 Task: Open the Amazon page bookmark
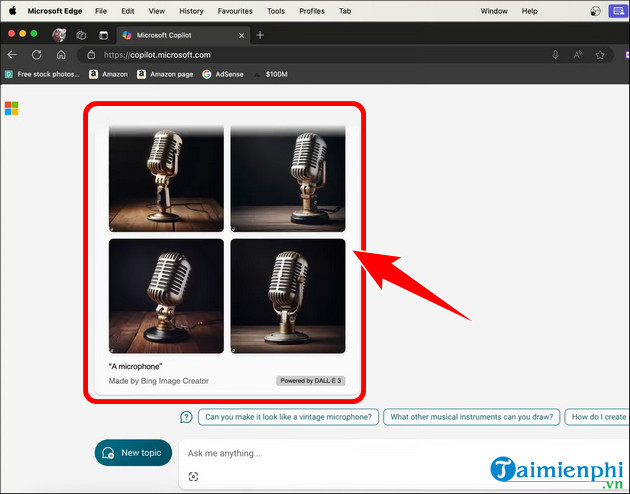coord(165,74)
